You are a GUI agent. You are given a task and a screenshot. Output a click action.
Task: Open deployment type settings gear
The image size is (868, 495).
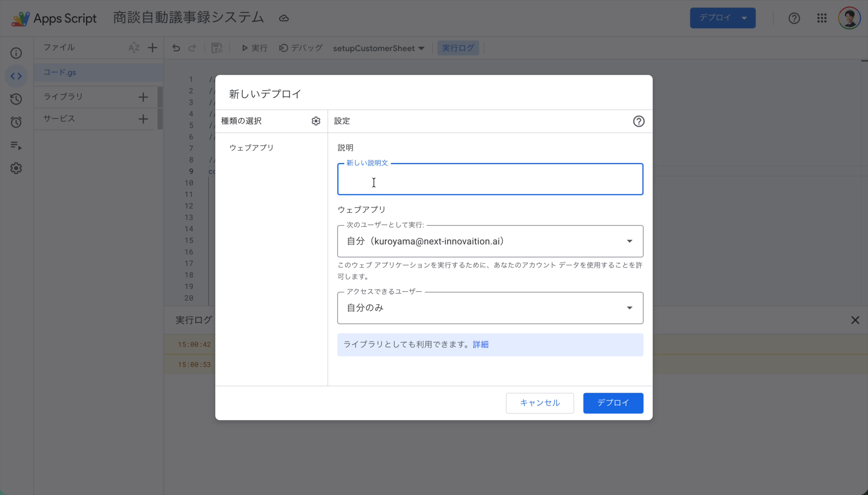tap(316, 121)
